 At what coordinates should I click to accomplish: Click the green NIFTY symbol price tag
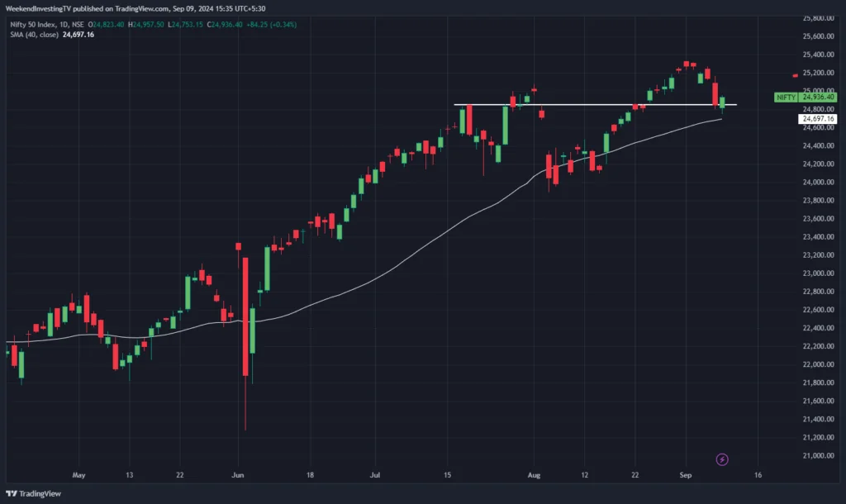click(786, 97)
